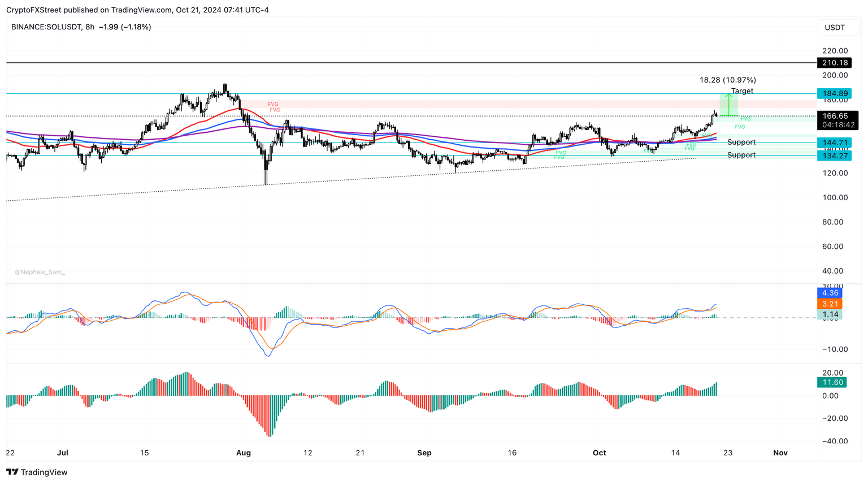Viewport: 868px width, 483px height.
Task: Click the green target arrow on chart
Action: (x=729, y=105)
